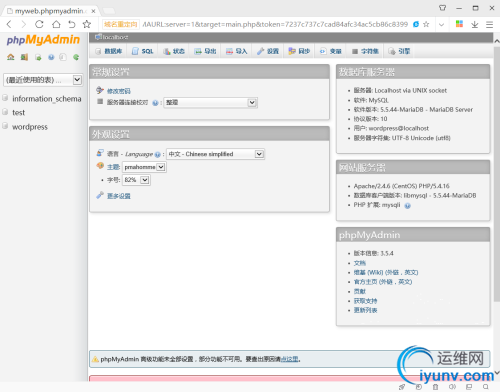Viewport: 500px width, 392px height.
Task: Open the browser downloads icon
Action: 475,24
